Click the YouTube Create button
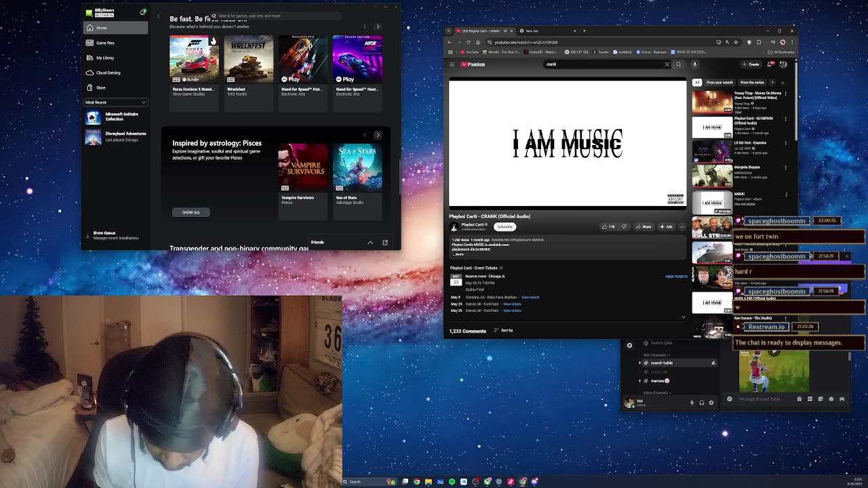The image size is (868, 488). click(x=751, y=64)
